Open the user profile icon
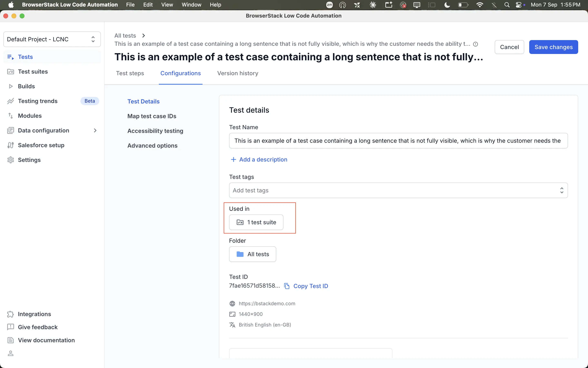 tap(10, 353)
